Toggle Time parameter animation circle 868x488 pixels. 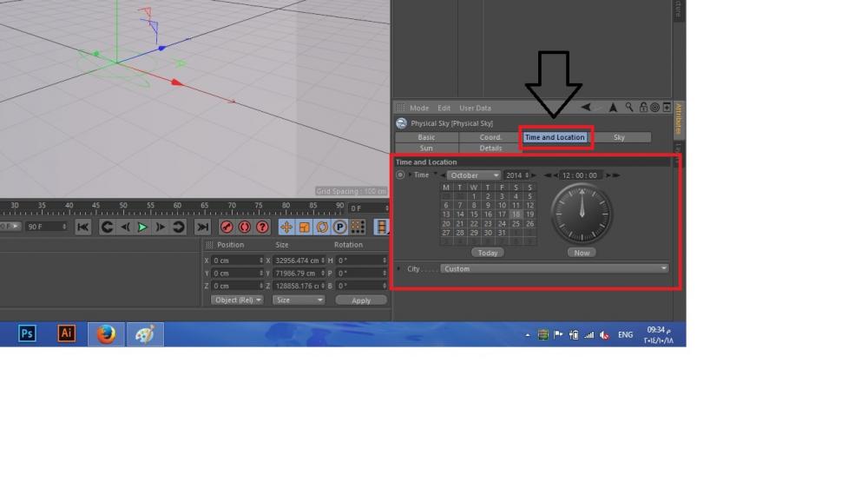(x=400, y=175)
